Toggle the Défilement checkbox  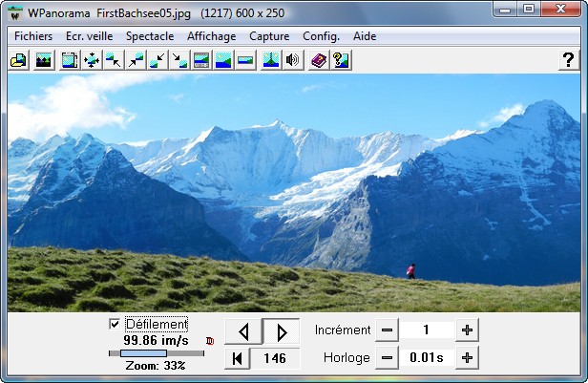pos(115,325)
